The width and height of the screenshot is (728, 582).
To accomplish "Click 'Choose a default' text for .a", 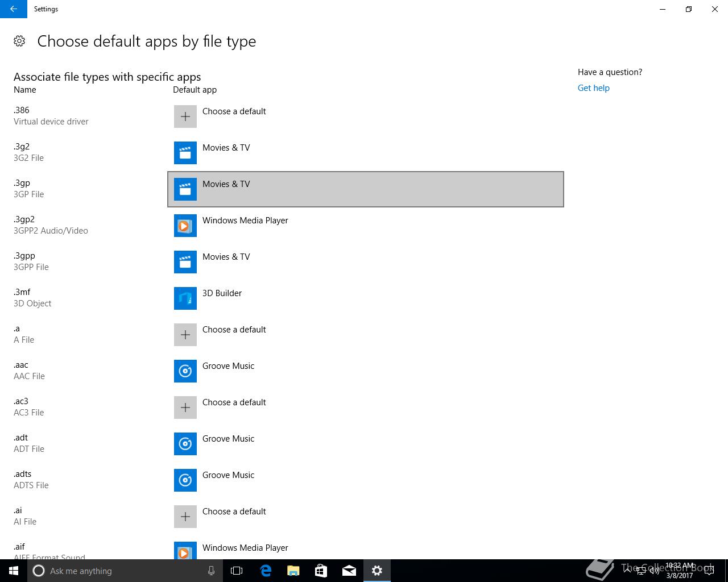I will coord(234,330).
